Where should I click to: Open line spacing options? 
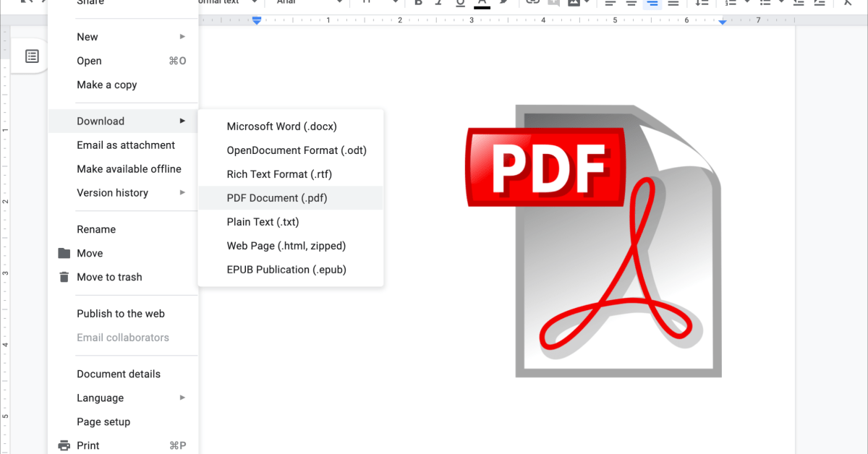[x=702, y=3]
